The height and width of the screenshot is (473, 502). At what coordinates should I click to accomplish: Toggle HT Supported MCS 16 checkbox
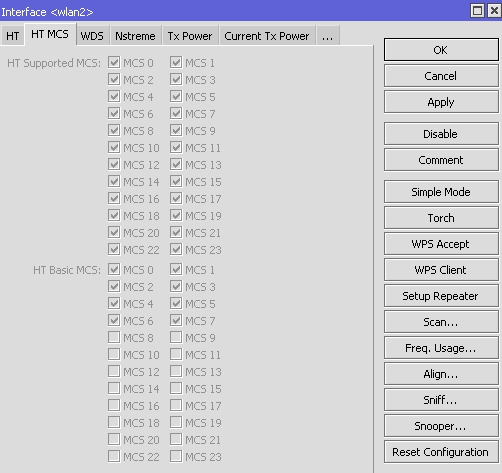coord(114,198)
